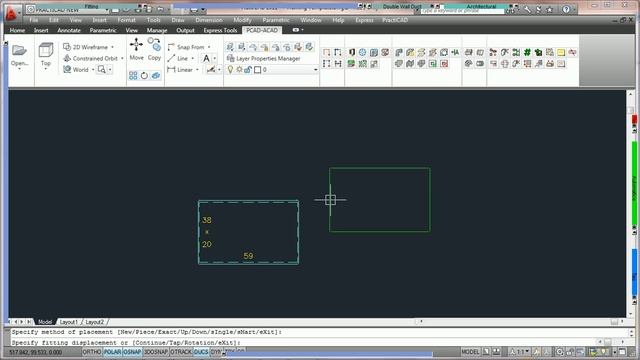The width and height of the screenshot is (640, 360).
Task: Click the green-outlined square icon in ribbon
Action: tap(433, 64)
